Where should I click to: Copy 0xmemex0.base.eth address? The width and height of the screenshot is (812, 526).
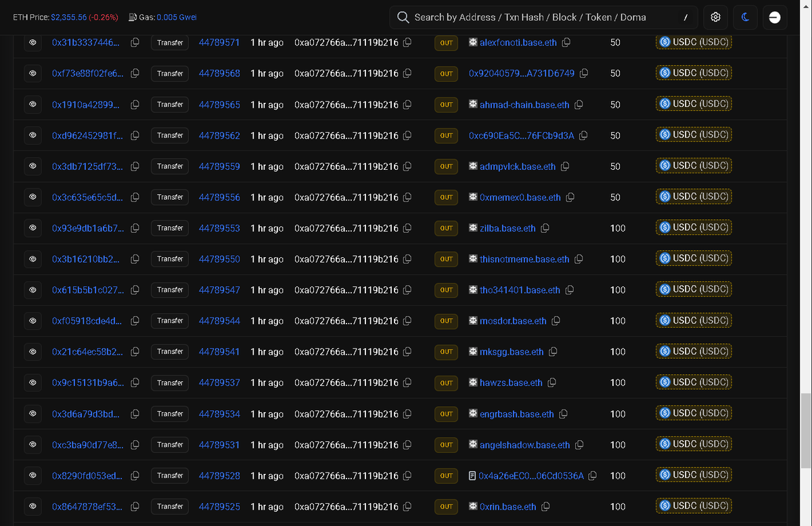[570, 198]
